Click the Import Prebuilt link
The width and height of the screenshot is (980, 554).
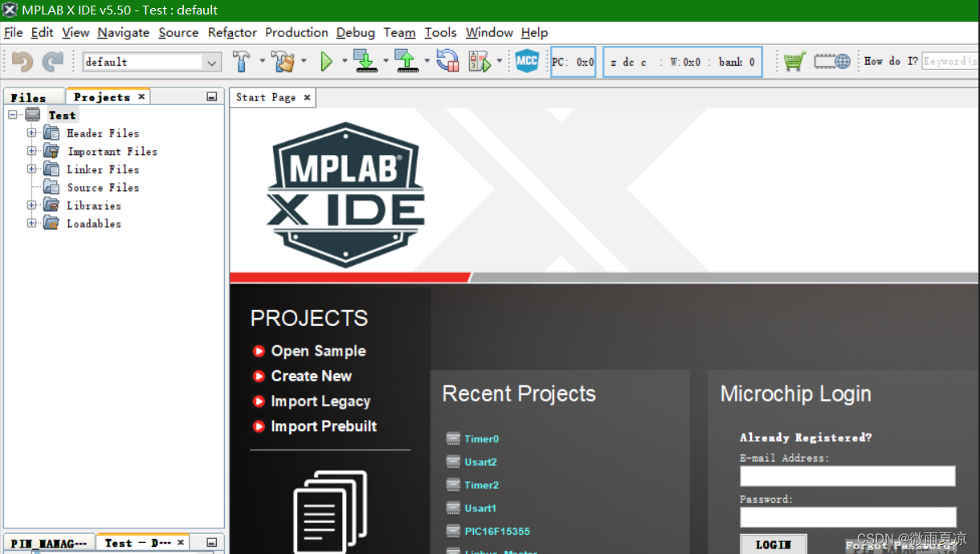(324, 426)
